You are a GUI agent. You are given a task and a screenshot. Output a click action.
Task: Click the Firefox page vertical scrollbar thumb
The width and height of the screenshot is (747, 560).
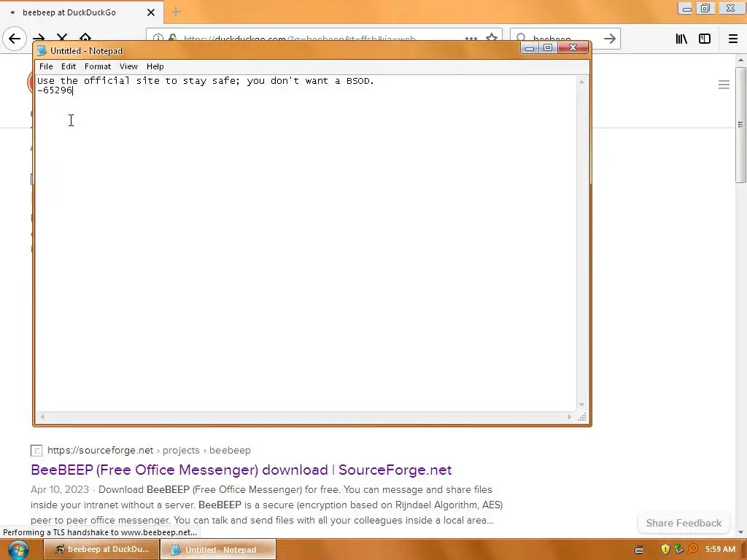740,125
